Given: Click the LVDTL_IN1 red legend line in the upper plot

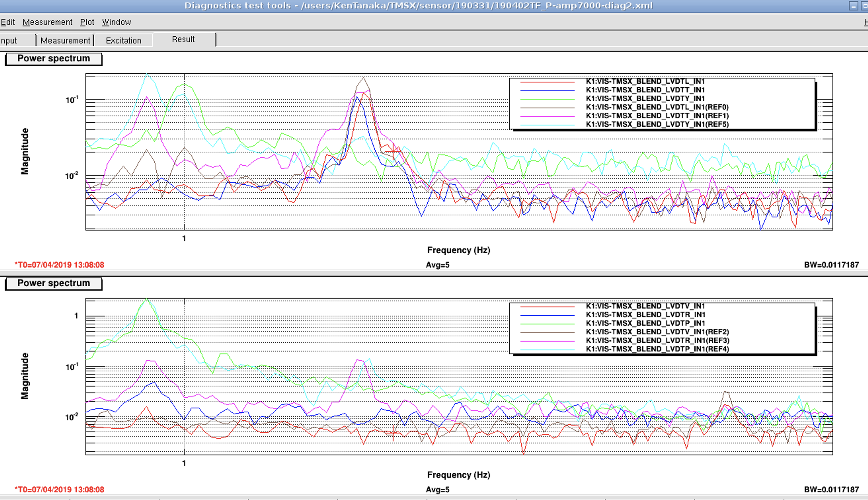Looking at the screenshot, I should pyautogui.click(x=547, y=82).
